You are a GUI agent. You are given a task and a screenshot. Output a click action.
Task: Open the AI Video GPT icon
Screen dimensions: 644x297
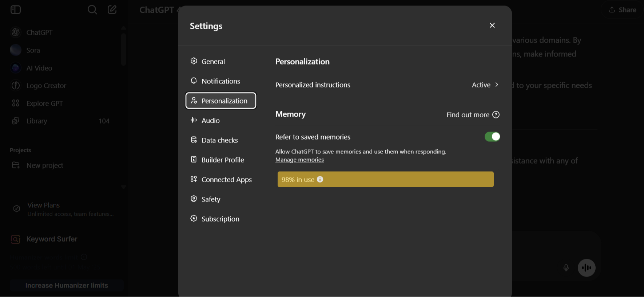coord(16,68)
